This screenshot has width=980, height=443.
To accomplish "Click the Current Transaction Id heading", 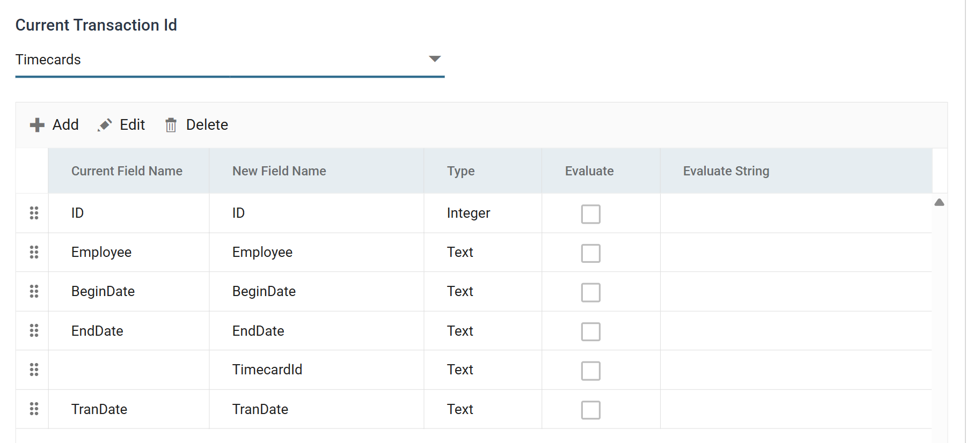I will pyautogui.click(x=96, y=25).
